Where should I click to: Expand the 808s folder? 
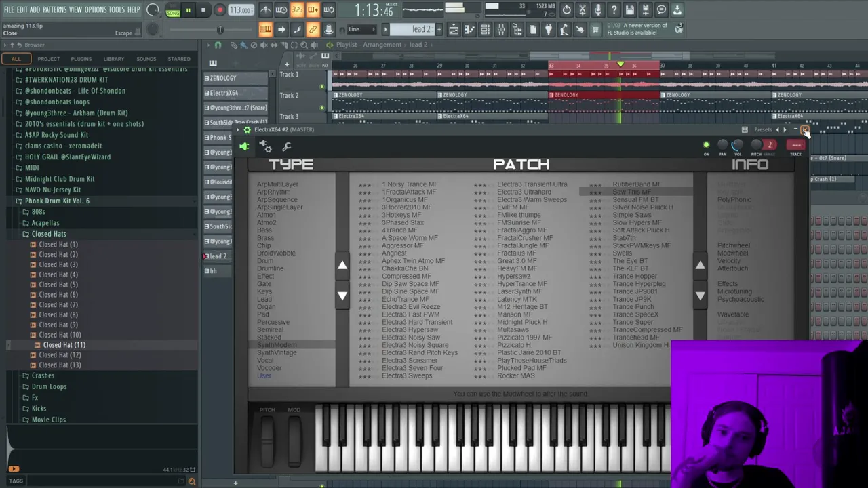(38, 212)
